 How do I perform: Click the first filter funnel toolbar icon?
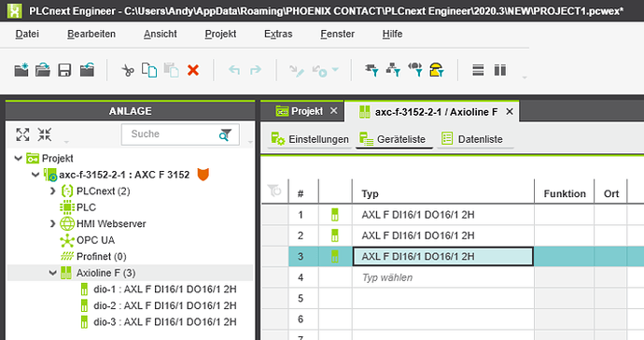pos(371,70)
